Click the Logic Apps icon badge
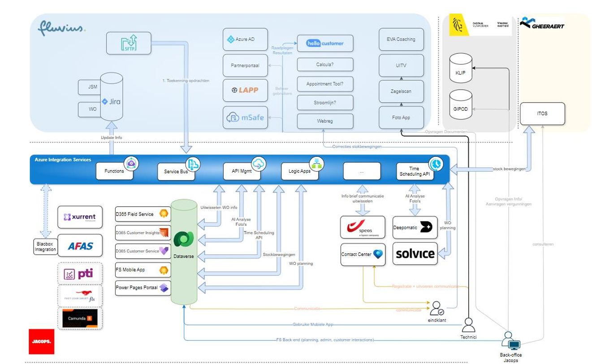Screen dimensions: 592x364 [316, 163]
